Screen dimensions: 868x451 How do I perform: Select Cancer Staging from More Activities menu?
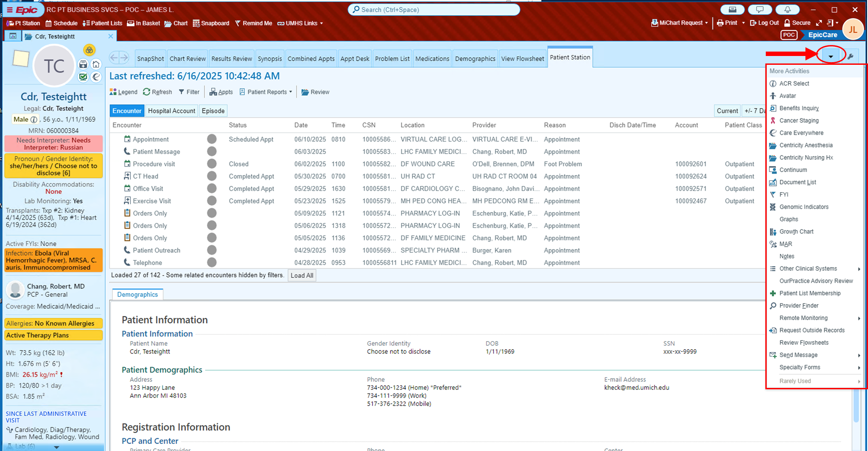tap(798, 120)
